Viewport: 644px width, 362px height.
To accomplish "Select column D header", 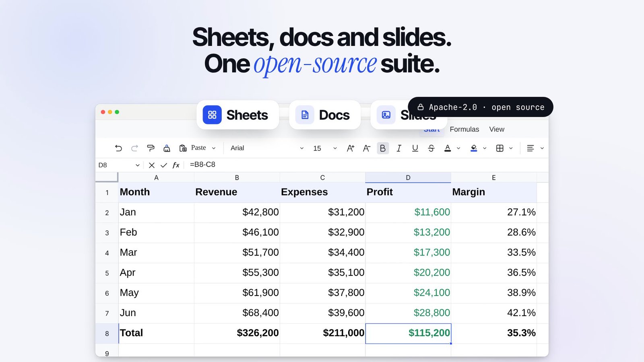I will click(408, 177).
